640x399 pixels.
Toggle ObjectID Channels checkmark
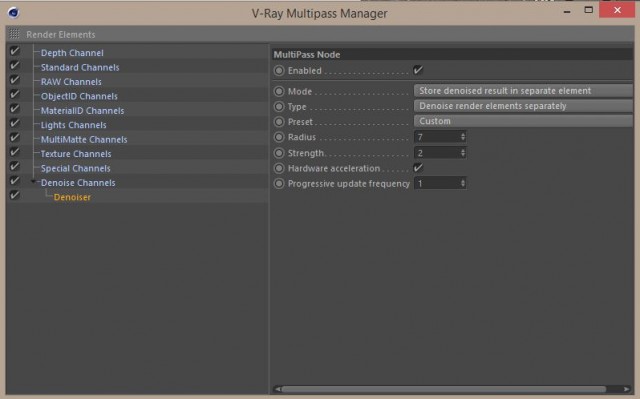point(15,94)
